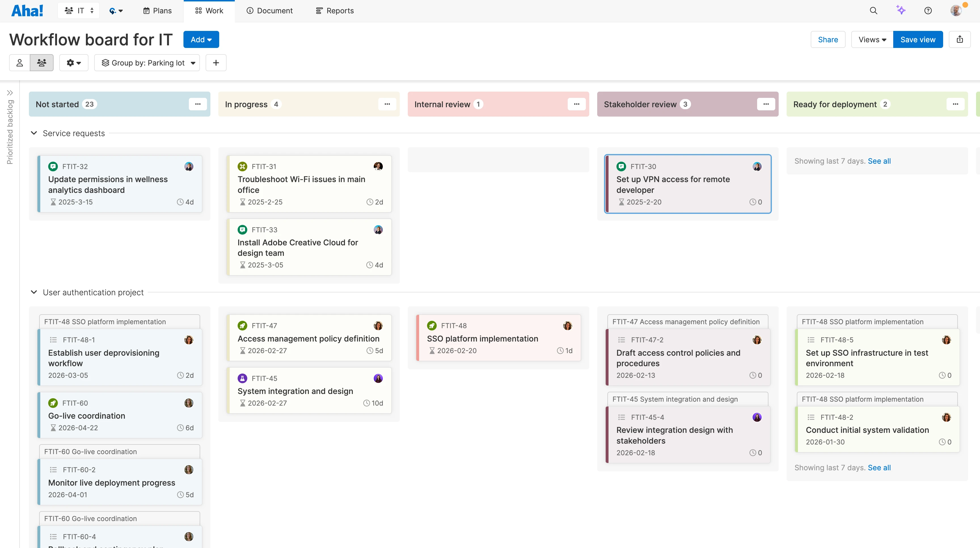The width and height of the screenshot is (980, 548).
Task: Open the Add dropdown button
Action: click(201, 39)
